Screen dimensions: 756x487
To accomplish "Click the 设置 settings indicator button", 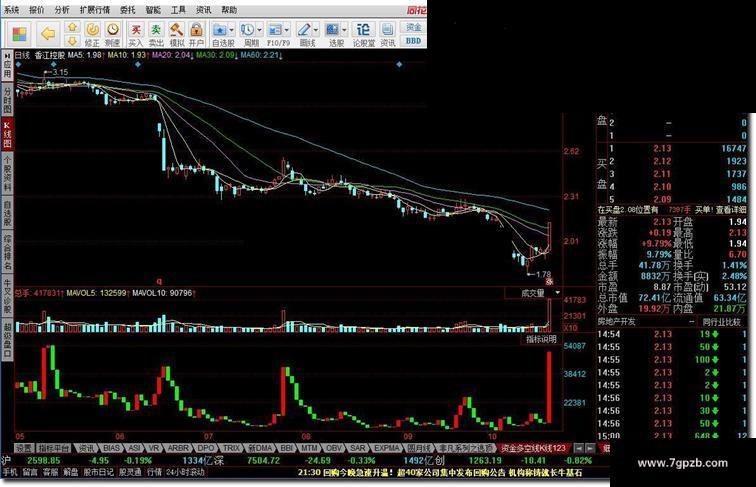I will [24, 448].
